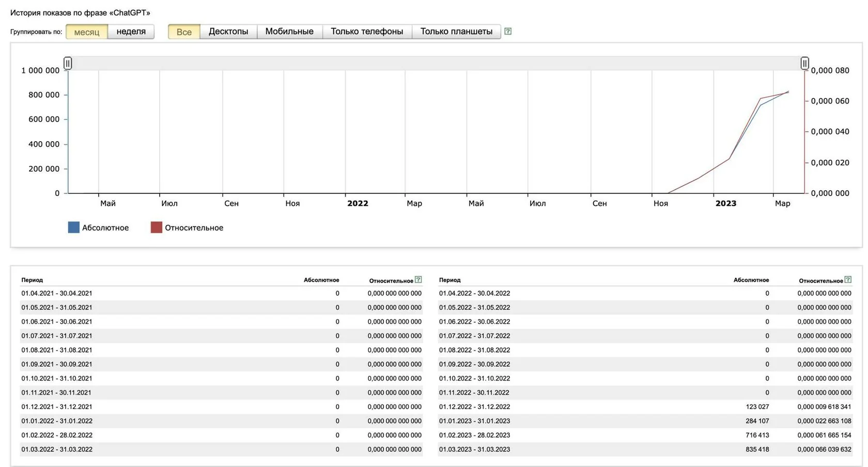Click the 0,000 040 right axis label

pyautogui.click(x=830, y=131)
